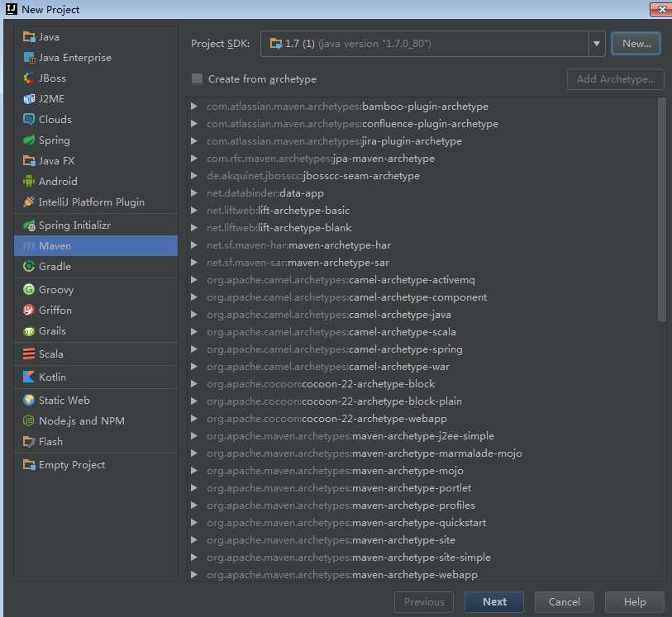Screen dimensions: 672x617
Task: Click the IntelliJ logo in title bar
Action: pos(11,9)
